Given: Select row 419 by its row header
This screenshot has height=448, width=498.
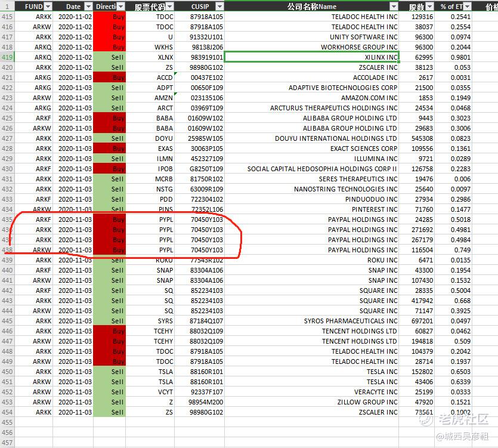Looking at the screenshot, I should [x=7, y=57].
